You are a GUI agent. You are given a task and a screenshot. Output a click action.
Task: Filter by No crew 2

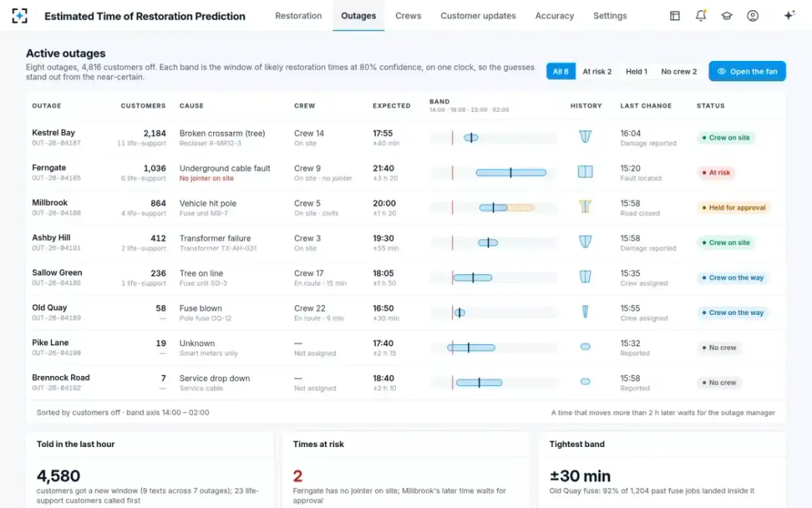[x=679, y=71]
